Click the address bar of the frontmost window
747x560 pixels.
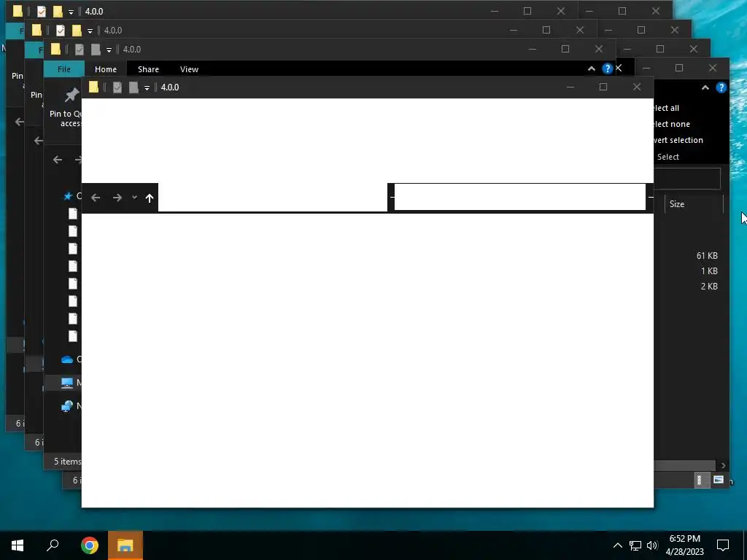[x=273, y=197]
